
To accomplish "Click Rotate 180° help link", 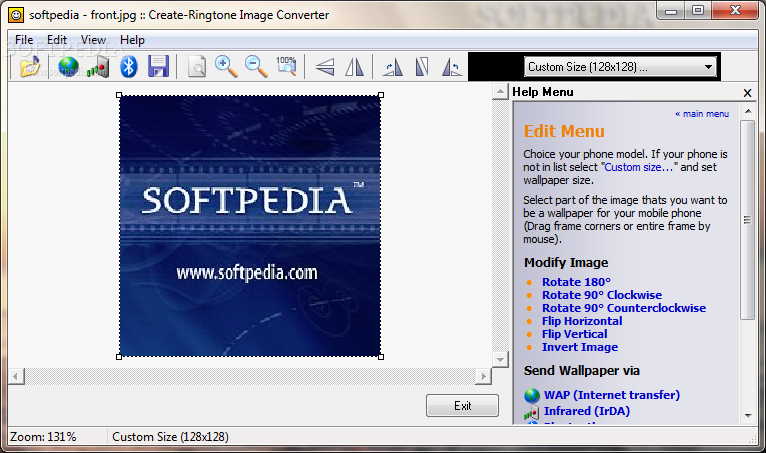I will (x=576, y=282).
